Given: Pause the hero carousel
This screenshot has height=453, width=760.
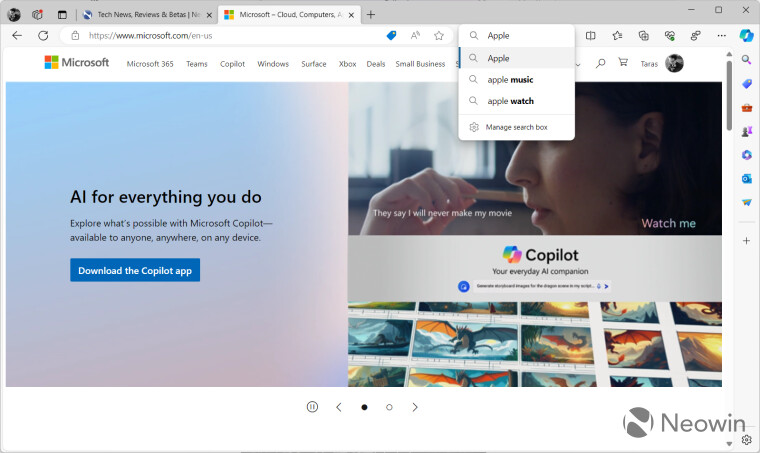Looking at the screenshot, I should coord(312,407).
